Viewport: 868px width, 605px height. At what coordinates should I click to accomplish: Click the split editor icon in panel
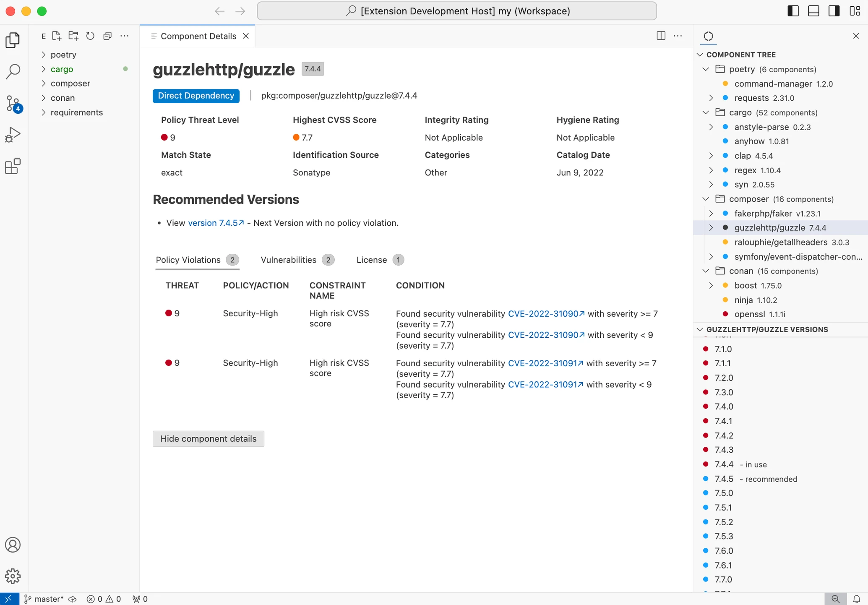pos(660,36)
